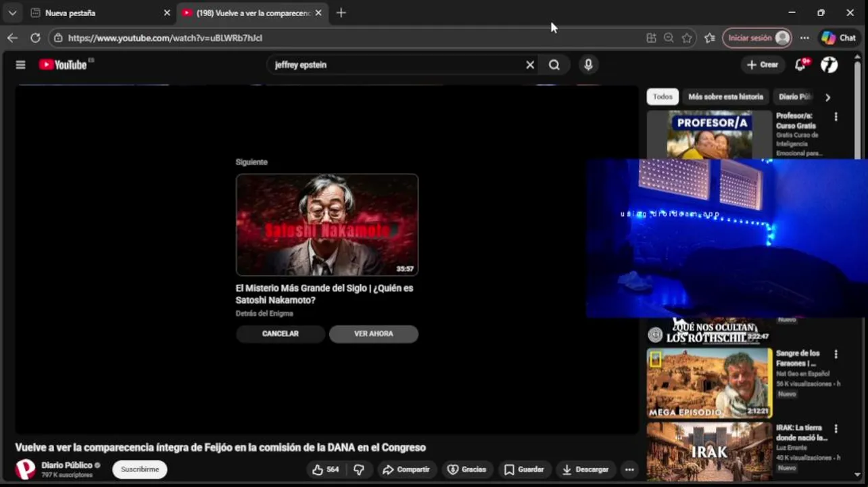The image size is (868, 487).
Task: Subscribe with the Suscribirme button
Action: coord(140,469)
